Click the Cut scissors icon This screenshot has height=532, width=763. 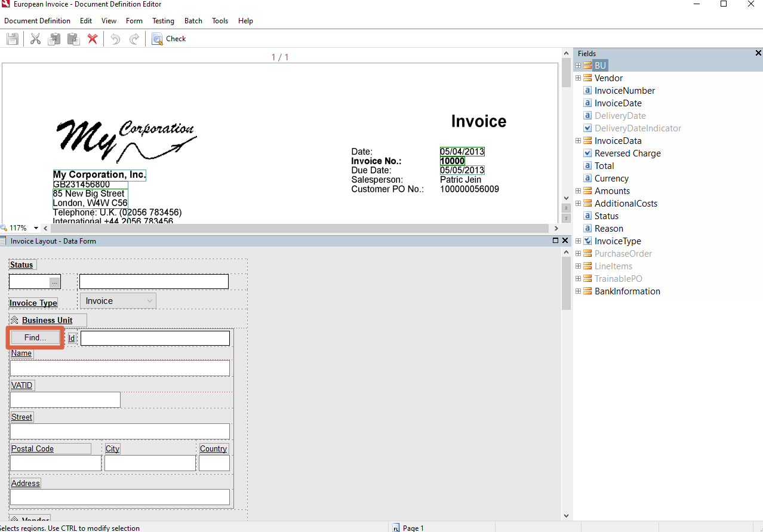tap(35, 39)
